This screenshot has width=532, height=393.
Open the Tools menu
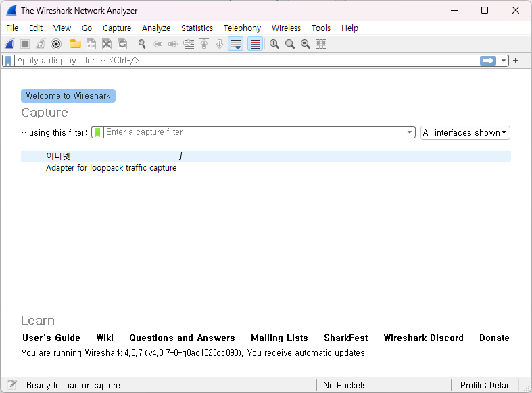click(x=321, y=28)
